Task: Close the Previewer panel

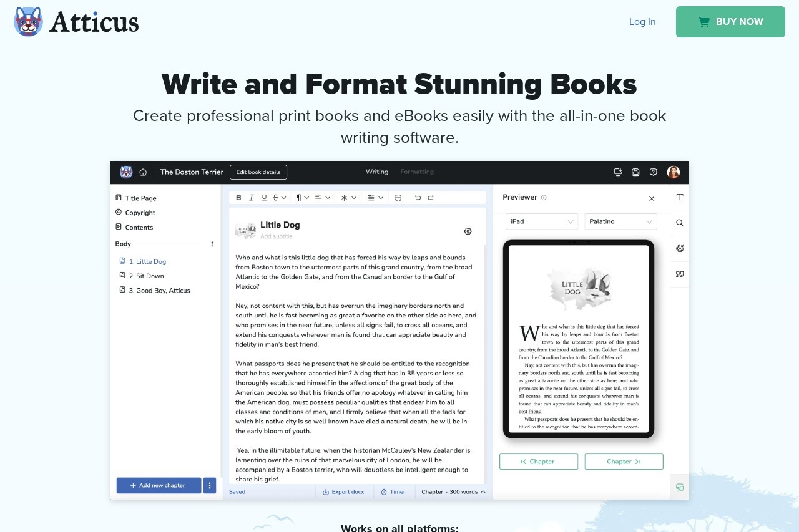Action: [652, 199]
